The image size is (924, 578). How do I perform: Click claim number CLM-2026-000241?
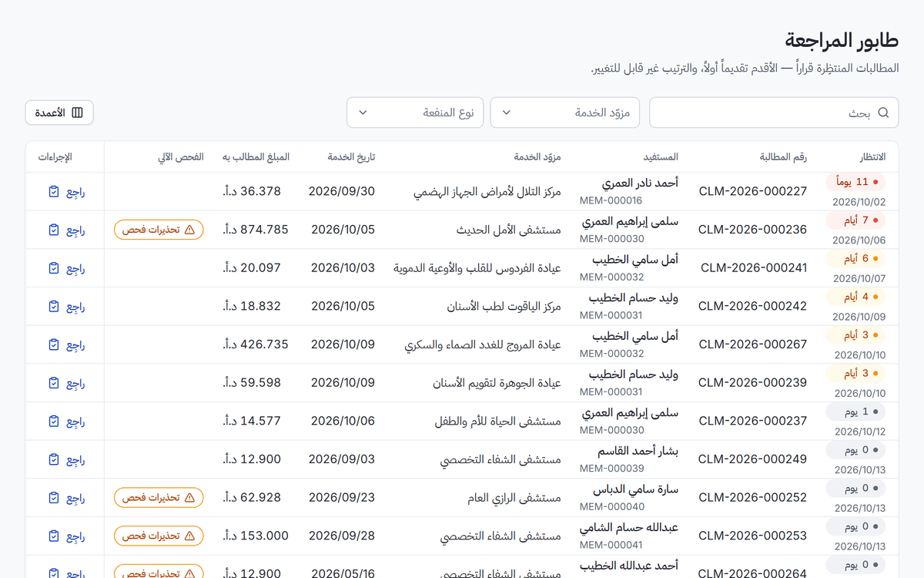pyautogui.click(x=754, y=268)
